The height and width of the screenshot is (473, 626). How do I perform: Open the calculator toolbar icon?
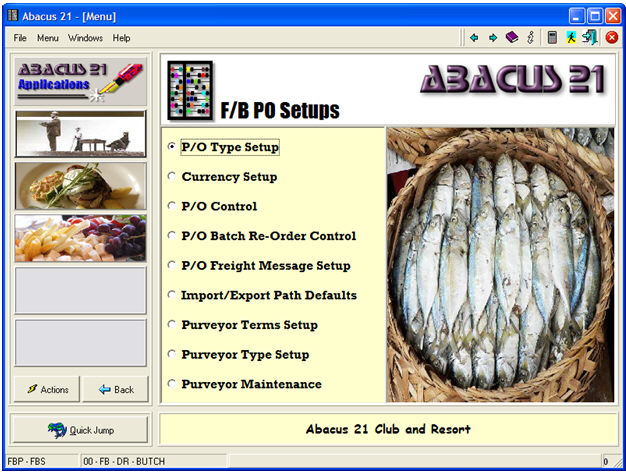(x=552, y=37)
